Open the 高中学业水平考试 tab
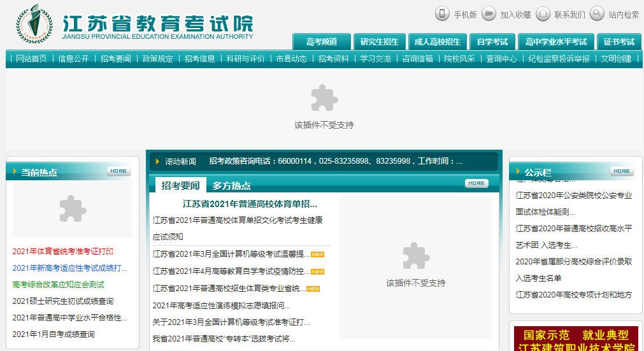The width and height of the screenshot is (644, 351). (555, 42)
